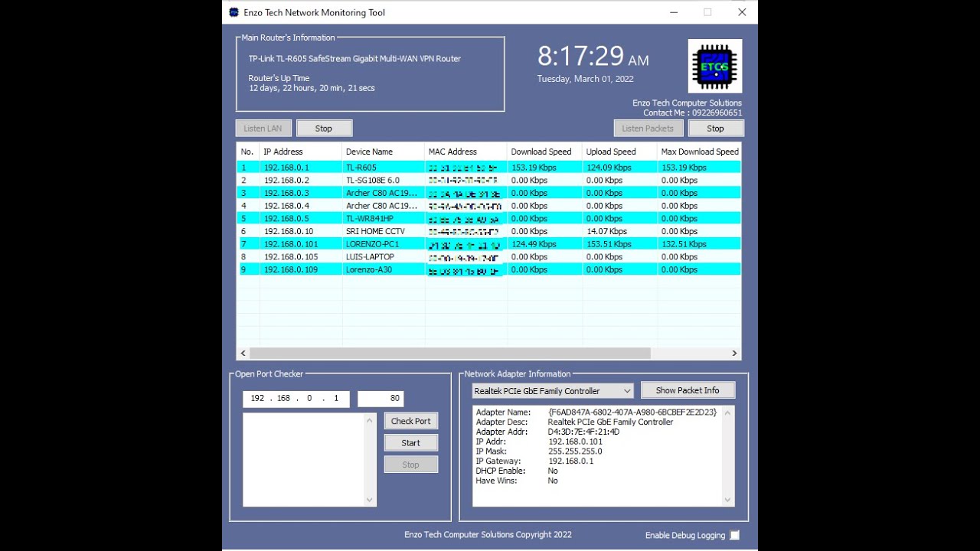Click the port number field showing 80

pyautogui.click(x=381, y=399)
